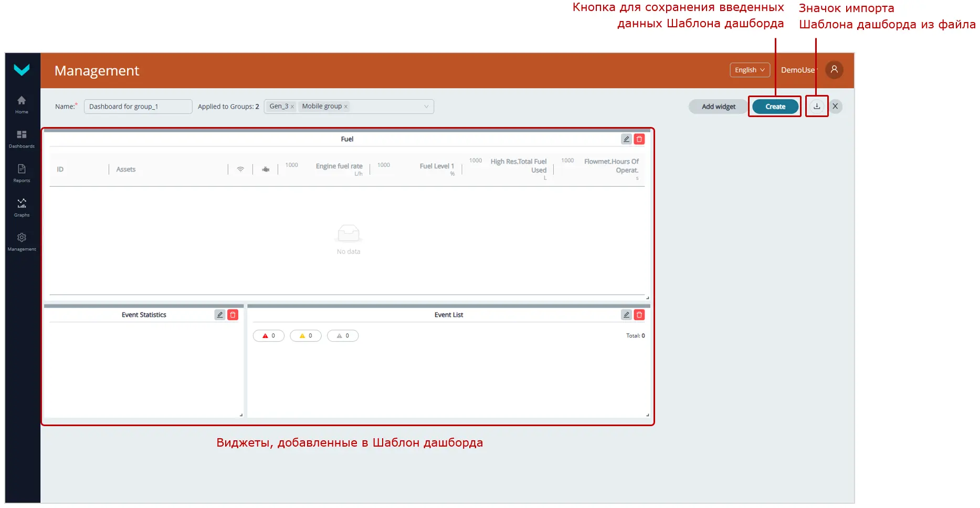The image size is (980, 508).
Task: Toggle the red critical events filter
Action: [x=269, y=336]
